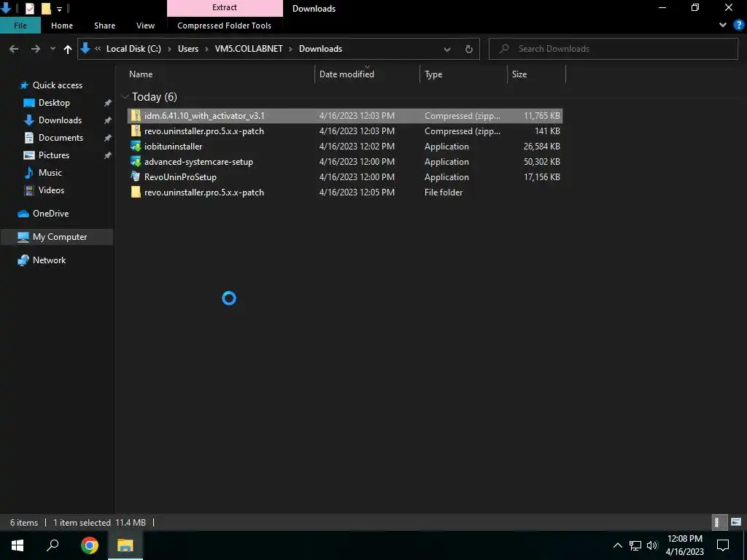This screenshot has height=560, width=747.
Task: Select the advanced-systemcare-setup application icon
Action: pyautogui.click(x=136, y=161)
